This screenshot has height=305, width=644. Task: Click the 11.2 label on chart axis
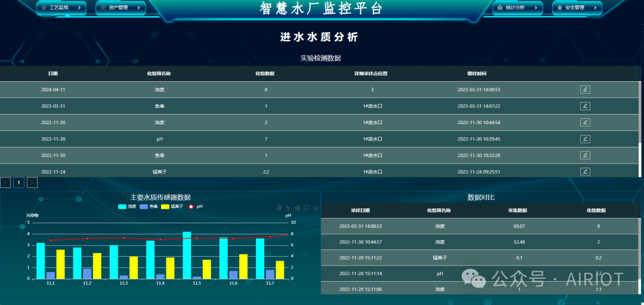click(x=87, y=284)
